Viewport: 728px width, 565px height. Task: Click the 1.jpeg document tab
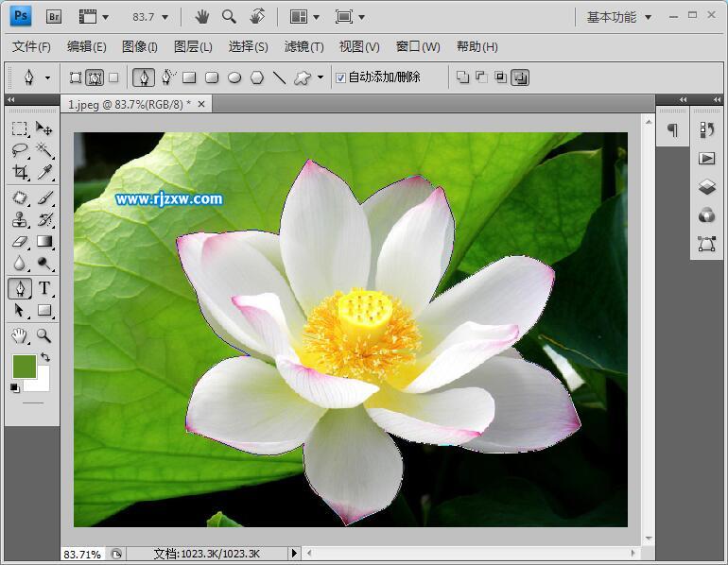point(128,104)
